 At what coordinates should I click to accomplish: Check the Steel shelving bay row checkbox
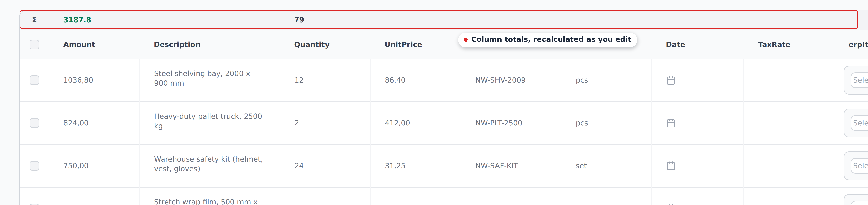point(34,80)
